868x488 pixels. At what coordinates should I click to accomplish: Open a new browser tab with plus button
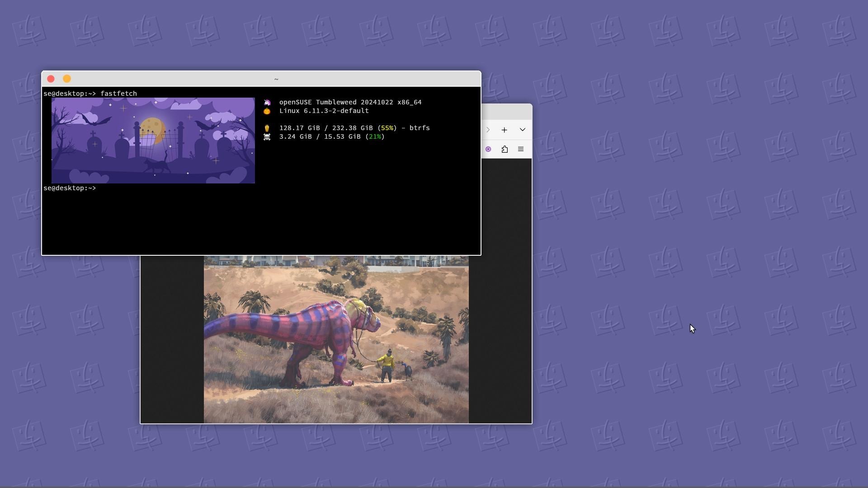[x=504, y=130]
